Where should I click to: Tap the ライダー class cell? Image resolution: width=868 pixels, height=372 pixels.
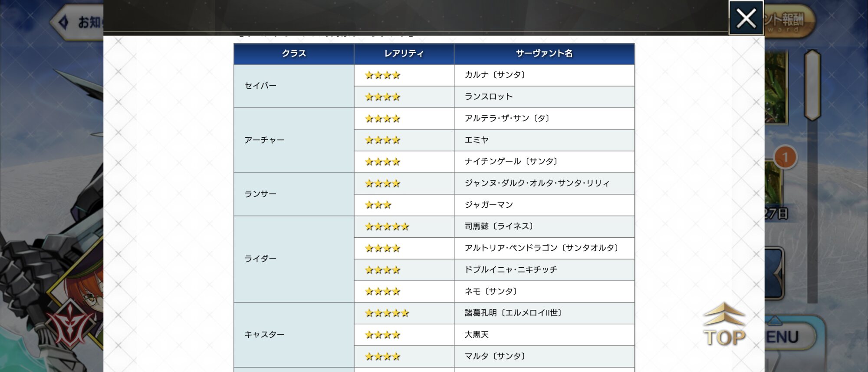tap(260, 259)
